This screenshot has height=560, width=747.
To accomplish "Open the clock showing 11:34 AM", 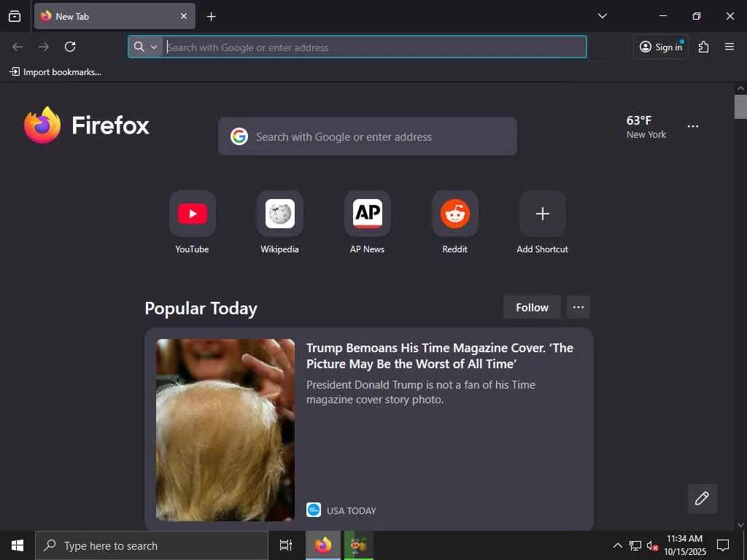I will (x=685, y=545).
